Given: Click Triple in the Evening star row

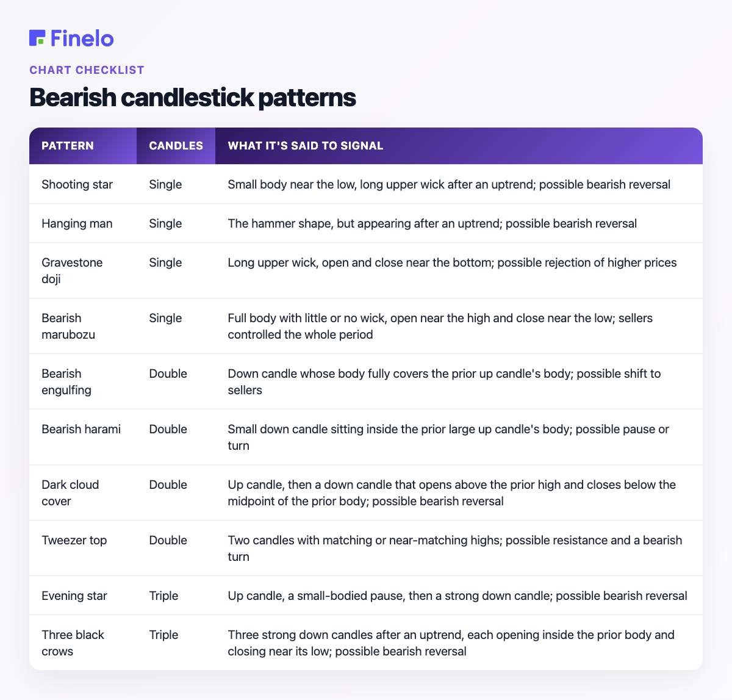Looking at the screenshot, I should [x=163, y=596].
